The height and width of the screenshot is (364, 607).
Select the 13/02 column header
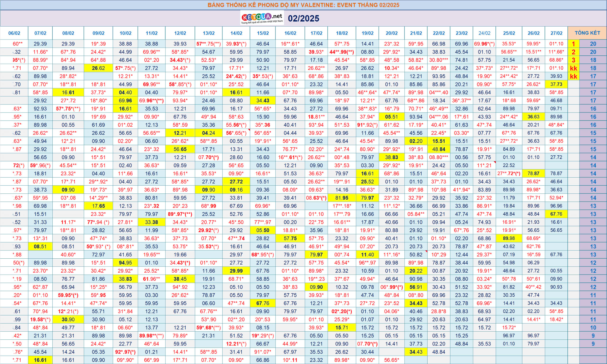point(209,33)
